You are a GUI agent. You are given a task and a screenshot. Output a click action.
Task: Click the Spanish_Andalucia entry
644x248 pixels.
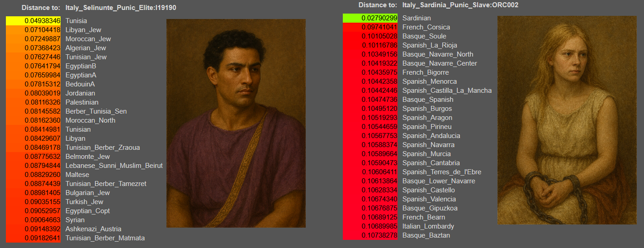[x=431, y=136]
